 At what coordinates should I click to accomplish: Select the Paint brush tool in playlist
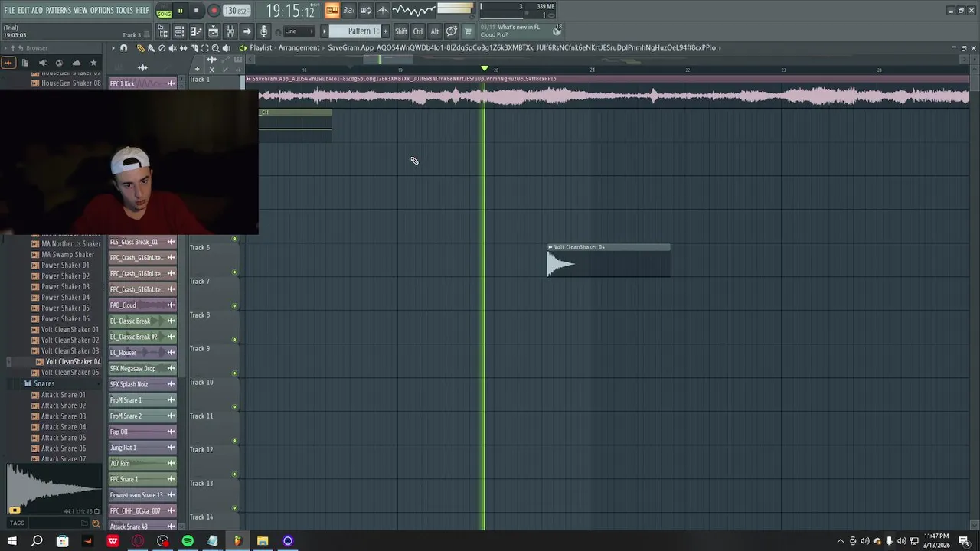click(151, 47)
